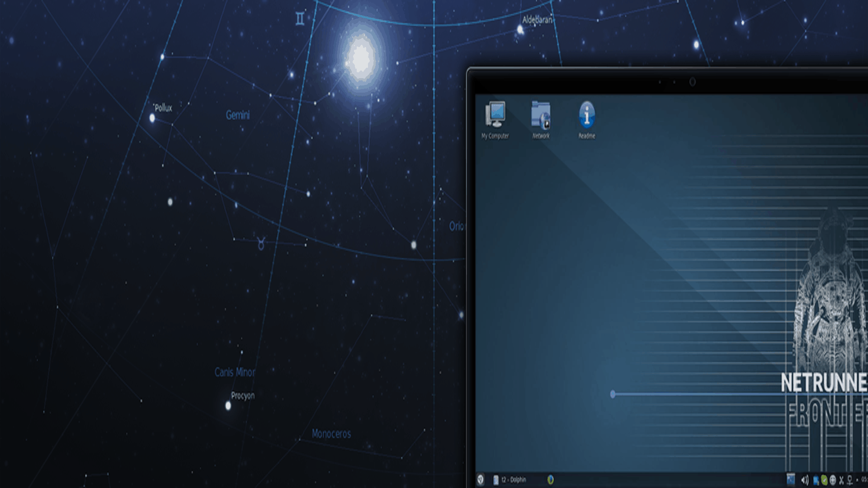Open the Network folder desktop icon

pos(541,120)
